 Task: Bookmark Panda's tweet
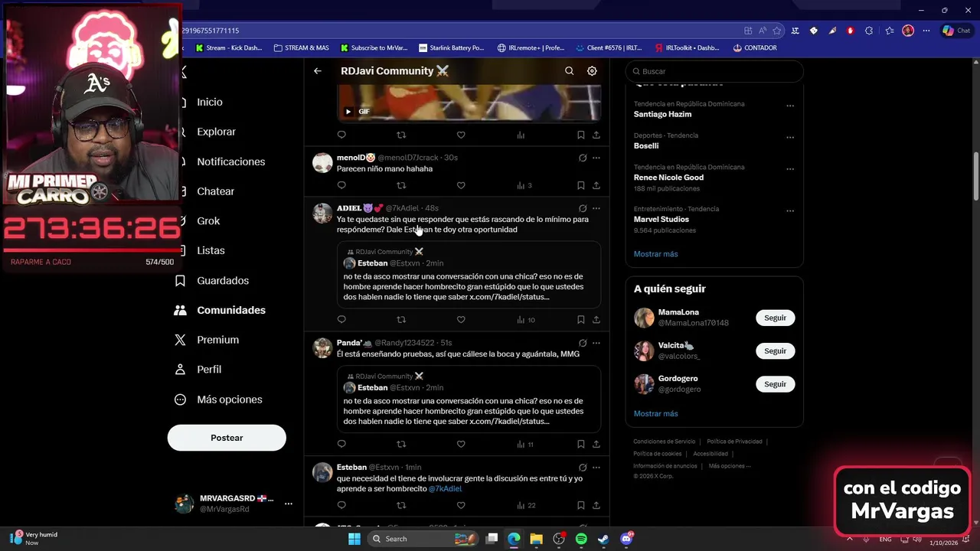581,444
